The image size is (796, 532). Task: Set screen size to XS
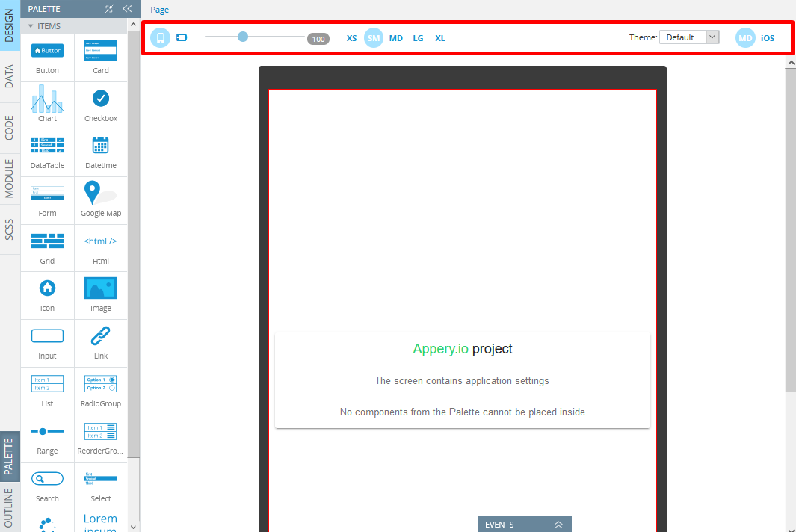pos(351,38)
